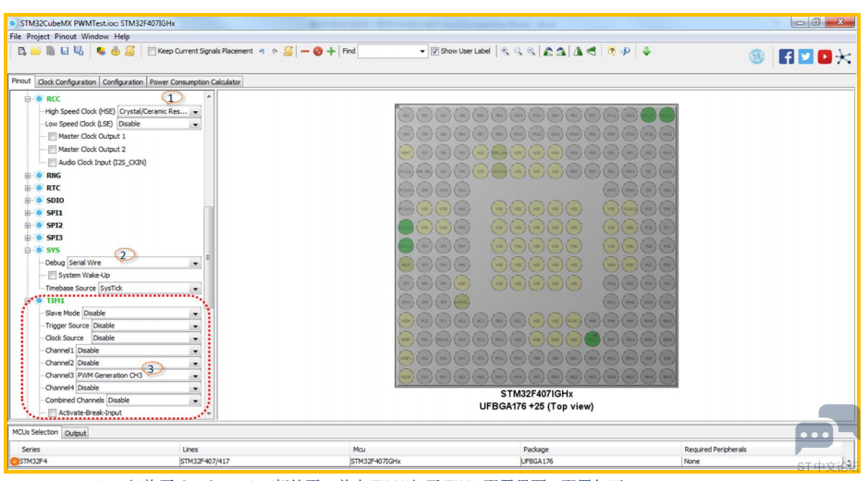Image resolution: width=868 pixels, height=481 pixels.
Task: Toggle the Show User Label checkbox
Action: point(435,52)
